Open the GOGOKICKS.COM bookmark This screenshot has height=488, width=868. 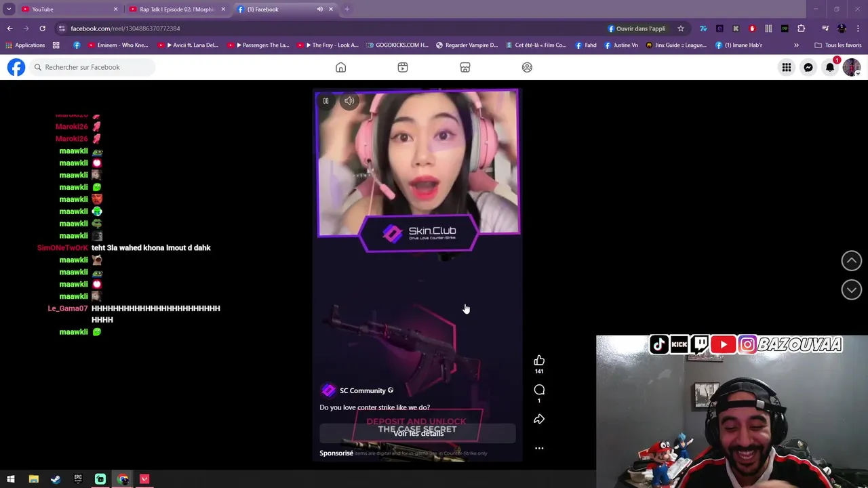(x=397, y=45)
